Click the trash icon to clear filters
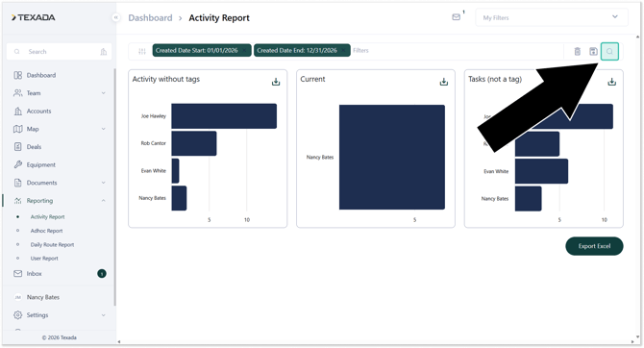The height and width of the screenshot is (348, 644). click(x=577, y=51)
